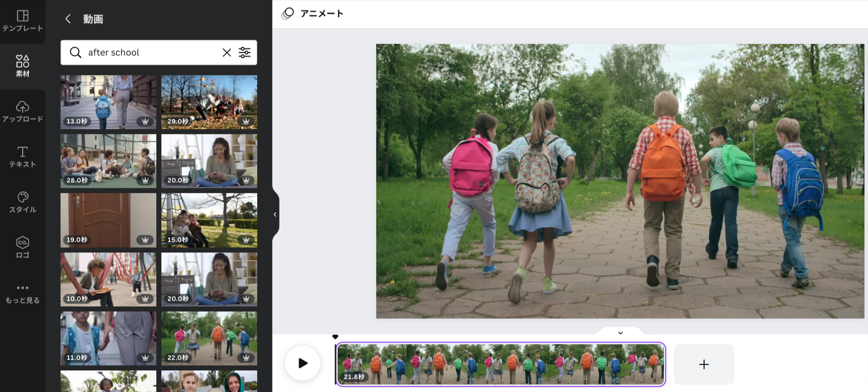
Task: Click crown icon on 19.0秒 video
Action: (145, 240)
